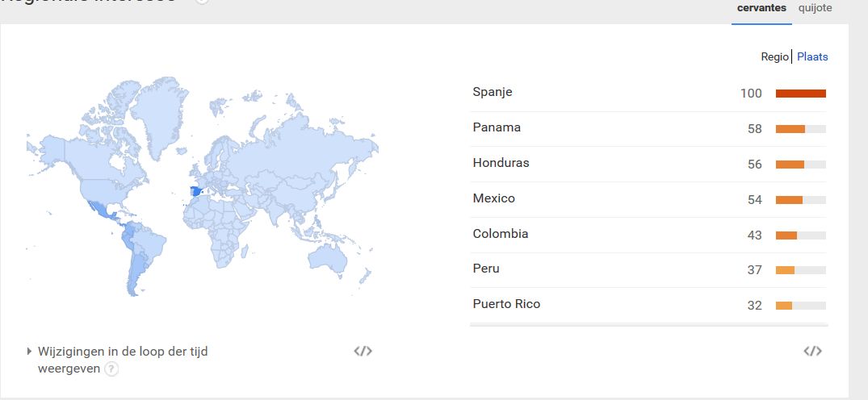This screenshot has height=400, width=868.
Task: Click Australia on the world map
Action: (x=333, y=258)
